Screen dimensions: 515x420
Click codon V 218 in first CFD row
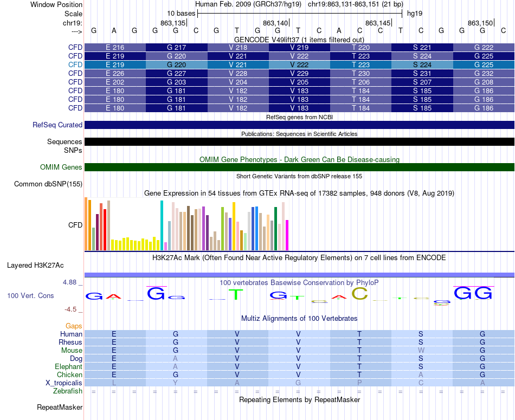coord(238,47)
